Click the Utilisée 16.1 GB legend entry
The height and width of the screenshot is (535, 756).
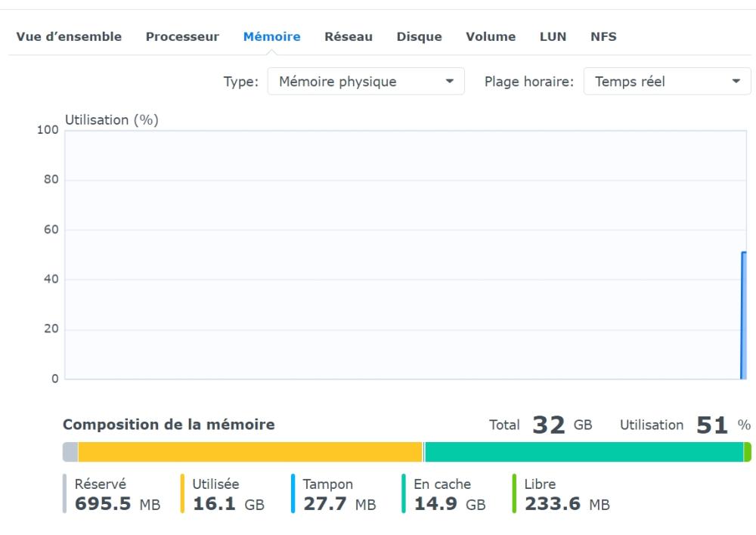click(223, 494)
